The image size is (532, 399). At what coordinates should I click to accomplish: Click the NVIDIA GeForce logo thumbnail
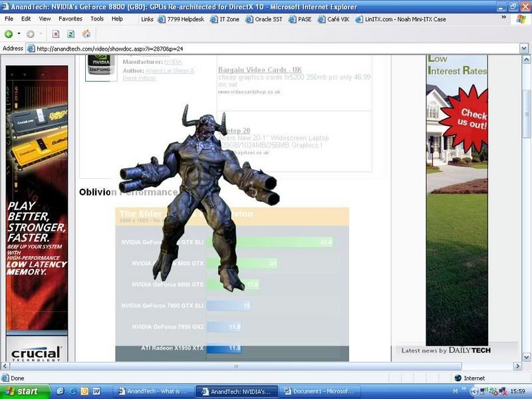click(101, 67)
